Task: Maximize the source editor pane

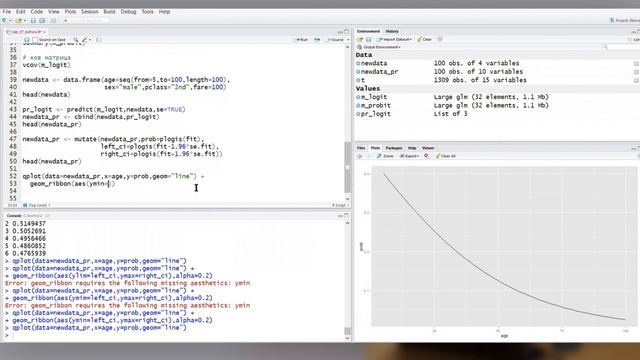Action: (x=347, y=31)
